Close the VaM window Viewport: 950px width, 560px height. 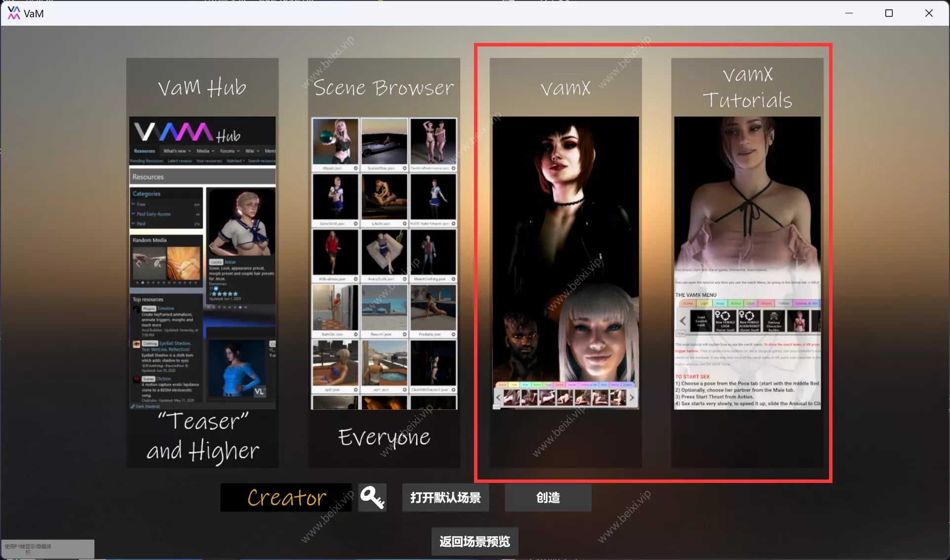929,13
